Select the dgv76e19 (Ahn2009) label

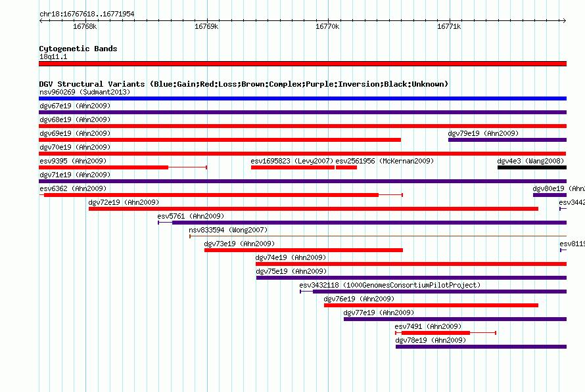coord(359,299)
